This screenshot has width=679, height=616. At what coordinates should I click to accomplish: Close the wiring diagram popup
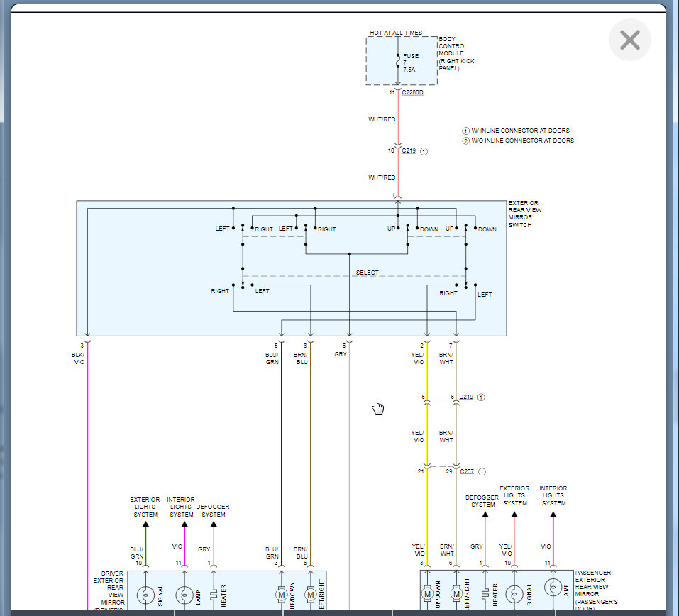(x=629, y=40)
